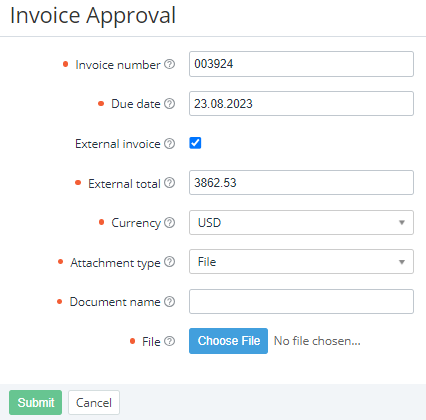Click the No file chosen text

click(x=317, y=341)
